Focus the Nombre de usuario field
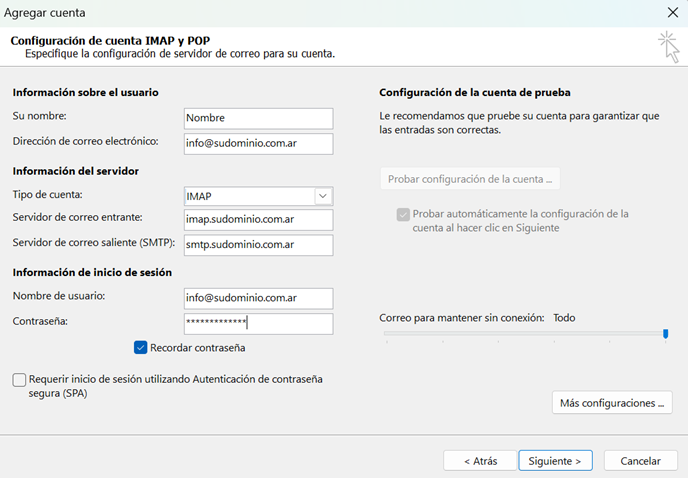 coord(258,298)
